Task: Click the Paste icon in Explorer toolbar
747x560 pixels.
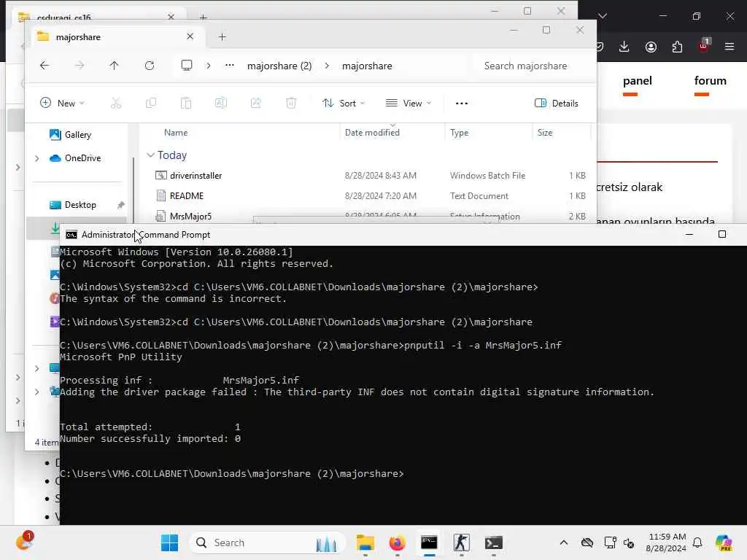Action: click(186, 104)
